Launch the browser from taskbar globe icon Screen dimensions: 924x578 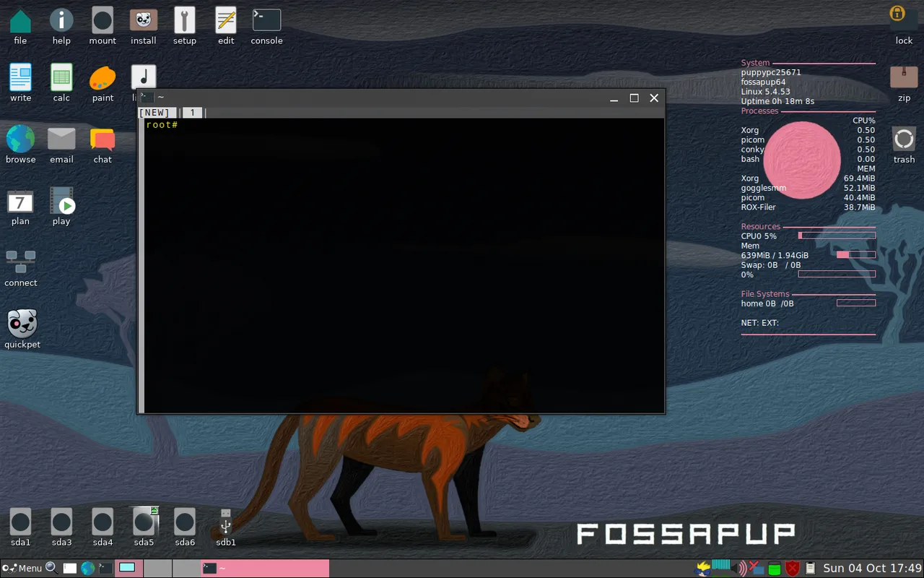[87, 569]
